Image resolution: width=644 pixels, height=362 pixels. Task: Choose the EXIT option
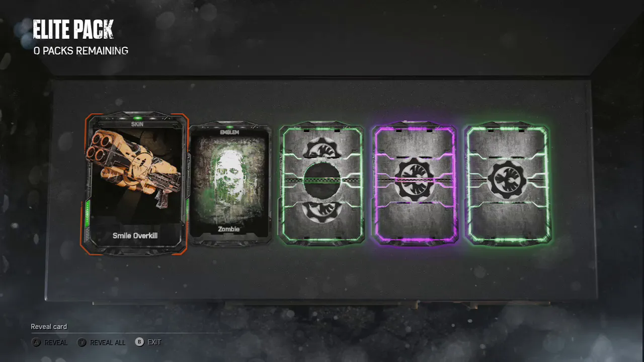[x=154, y=342]
